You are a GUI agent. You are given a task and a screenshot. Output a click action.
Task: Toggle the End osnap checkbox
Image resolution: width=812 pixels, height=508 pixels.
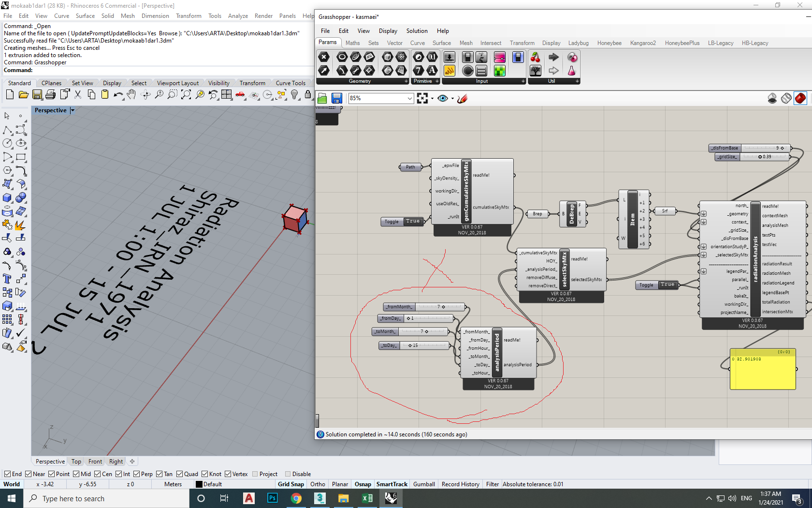tap(7, 474)
